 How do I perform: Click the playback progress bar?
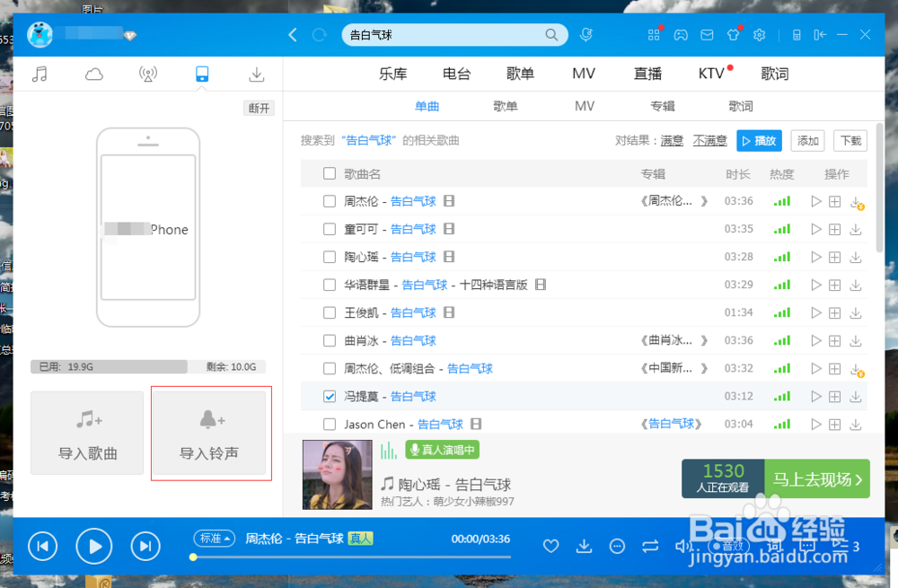pyautogui.click(x=352, y=557)
